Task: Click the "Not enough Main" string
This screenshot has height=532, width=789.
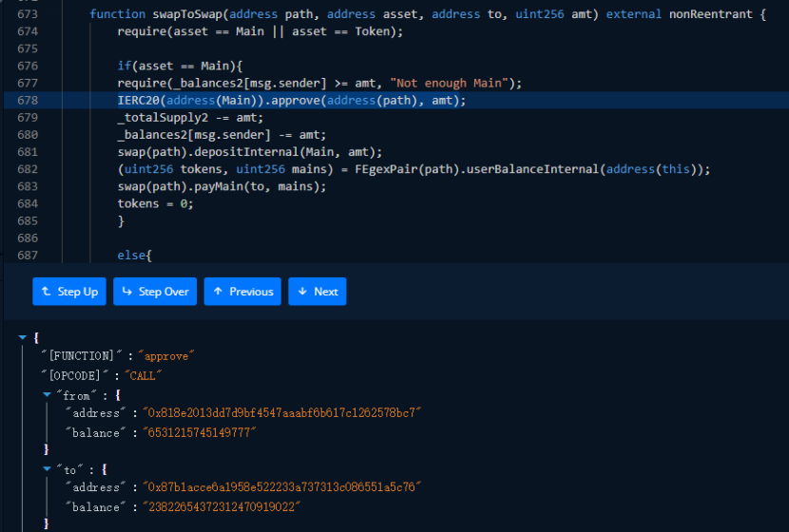Action: coord(451,83)
